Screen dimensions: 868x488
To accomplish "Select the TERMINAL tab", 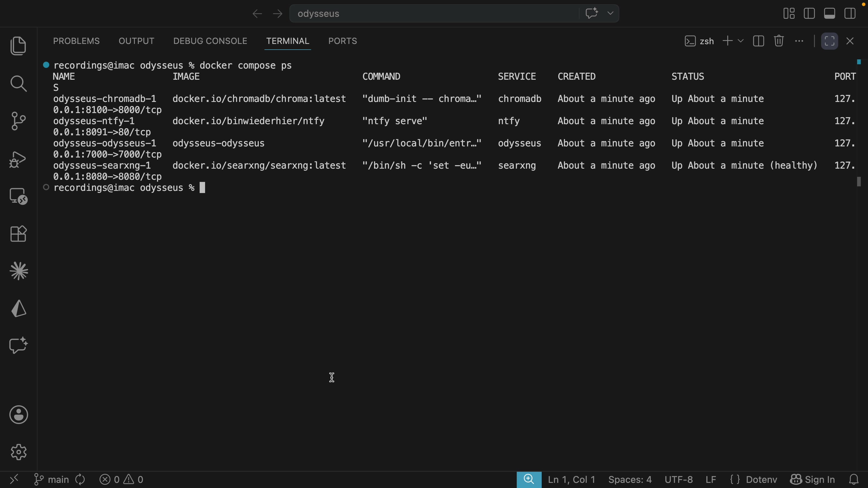I will tap(288, 41).
